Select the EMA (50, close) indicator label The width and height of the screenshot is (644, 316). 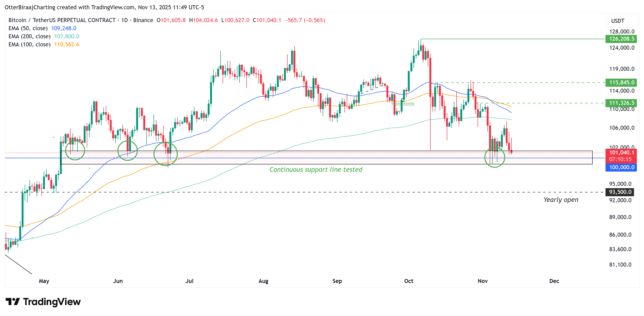pos(28,28)
